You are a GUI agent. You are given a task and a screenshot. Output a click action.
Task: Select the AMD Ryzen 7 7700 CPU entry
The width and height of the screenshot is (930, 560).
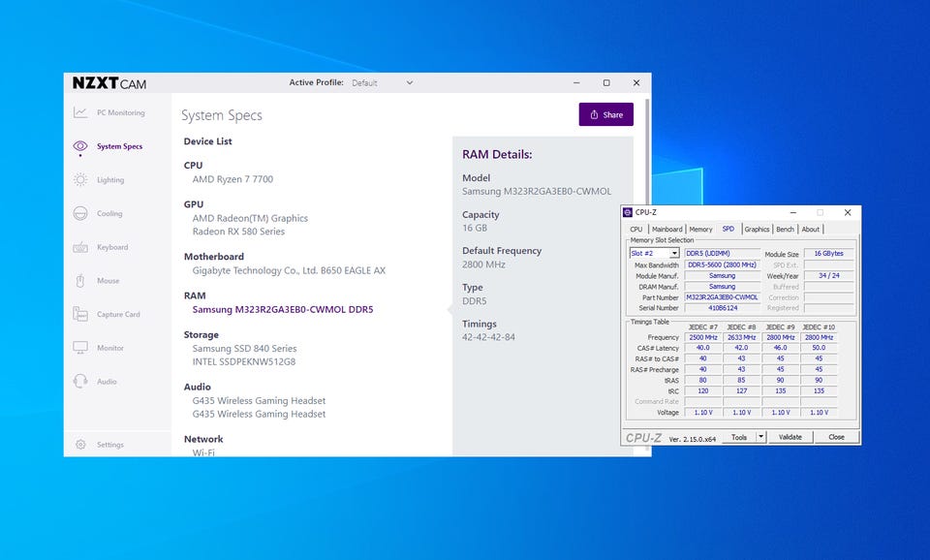click(x=232, y=179)
